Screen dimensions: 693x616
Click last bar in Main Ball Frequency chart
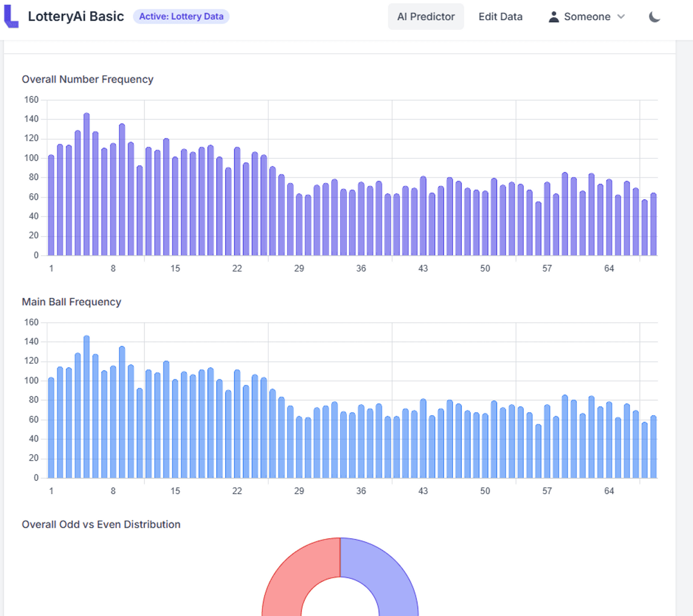coord(653,446)
